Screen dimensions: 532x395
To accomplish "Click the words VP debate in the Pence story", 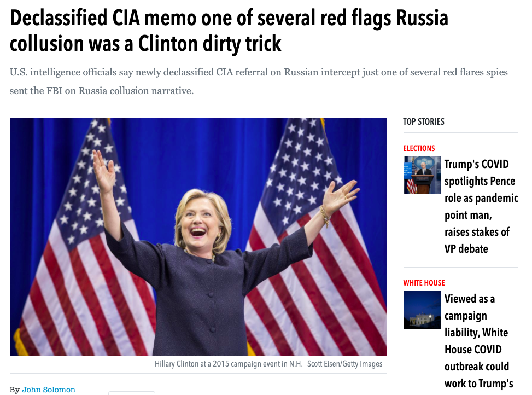I will 466,249.
